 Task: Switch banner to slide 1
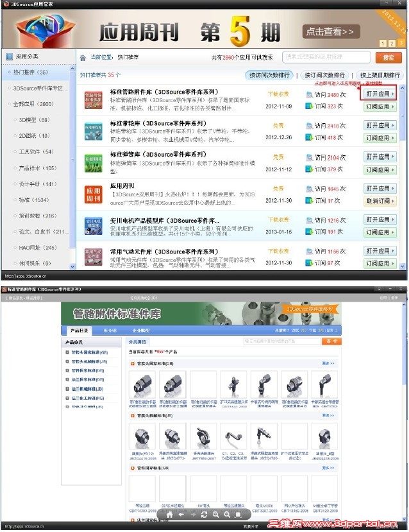click(x=383, y=44)
